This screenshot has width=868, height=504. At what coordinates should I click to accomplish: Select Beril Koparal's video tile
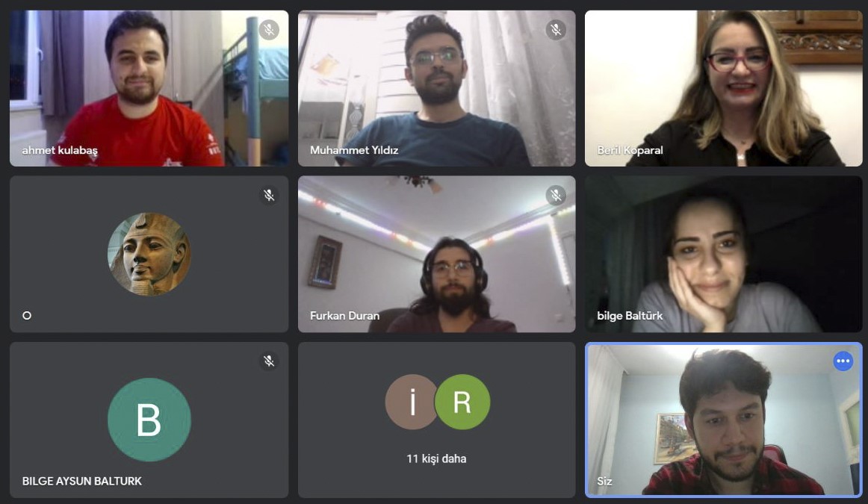pyautogui.click(x=724, y=89)
